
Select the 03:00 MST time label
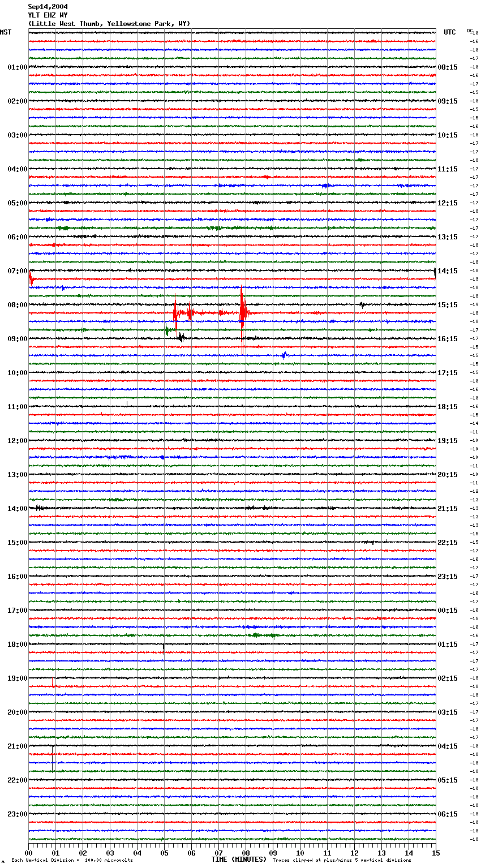coord(18,135)
